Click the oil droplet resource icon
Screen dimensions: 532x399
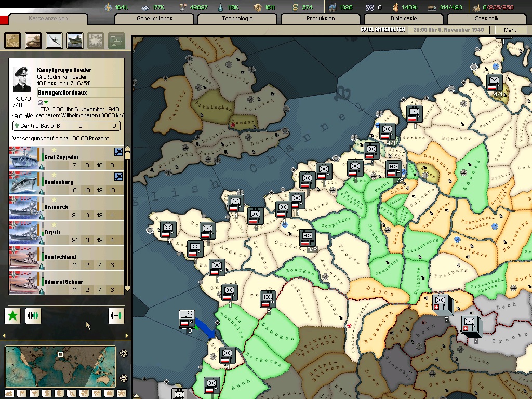(220, 7)
